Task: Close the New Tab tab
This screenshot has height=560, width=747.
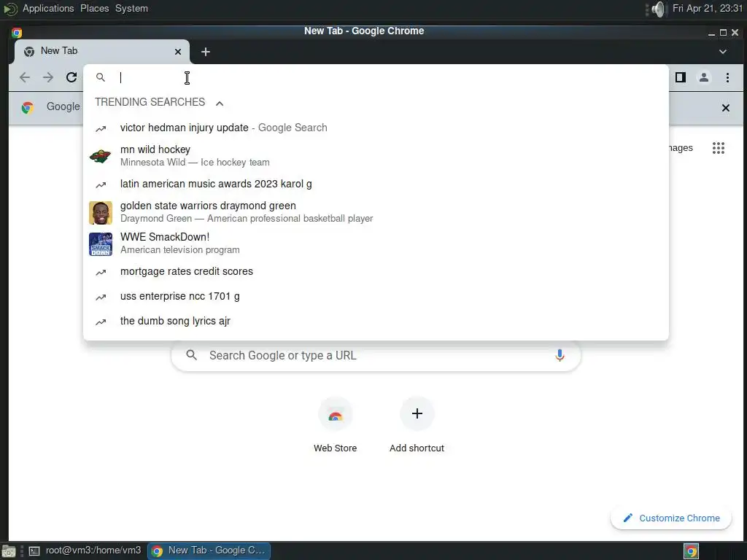Action: [178, 52]
